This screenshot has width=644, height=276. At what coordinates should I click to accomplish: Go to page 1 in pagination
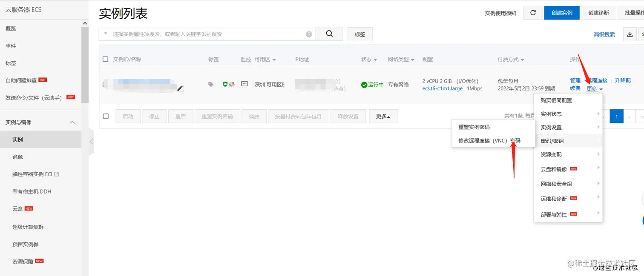click(616, 116)
